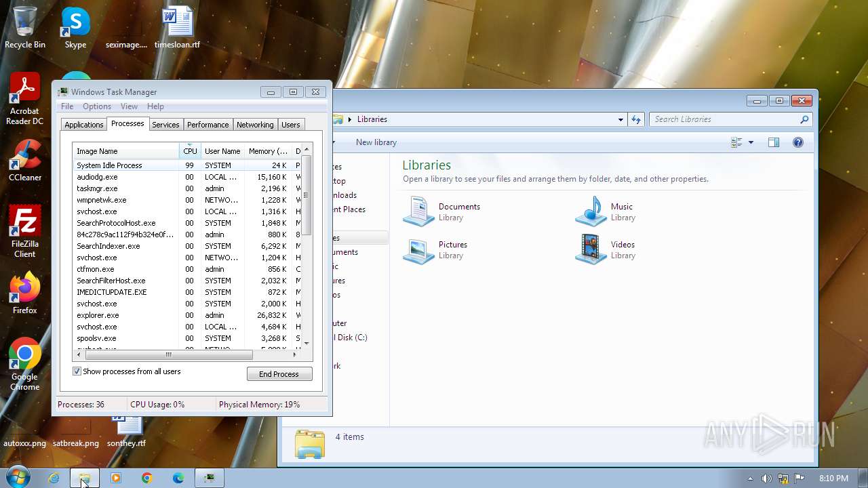Open Google Chrome desktop shortcut

click(25, 364)
